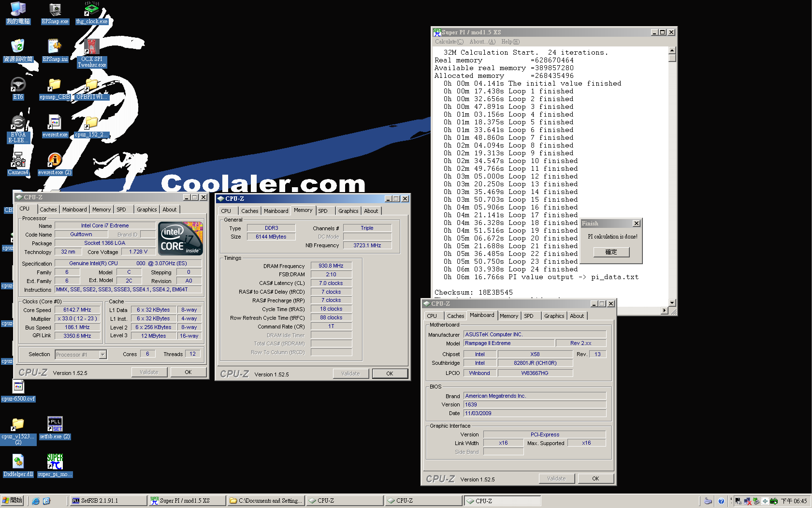The width and height of the screenshot is (812, 508).
Task: Click the Core Speed 6142.7 MHz value
Action: coord(77,310)
